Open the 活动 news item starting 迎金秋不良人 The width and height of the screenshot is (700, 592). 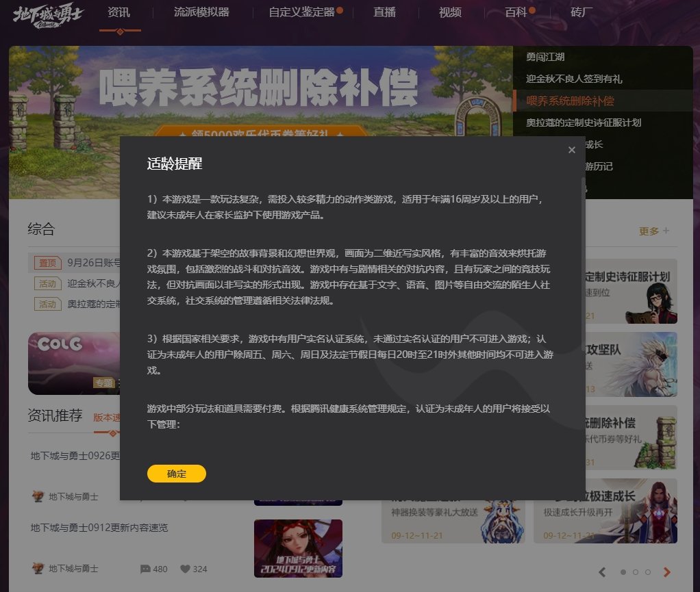pos(77,284)
